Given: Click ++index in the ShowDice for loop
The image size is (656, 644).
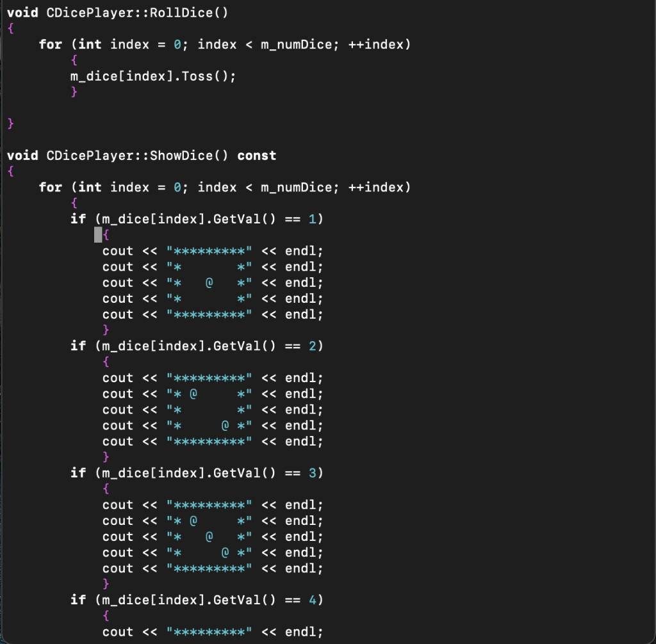Looking at the screenshot, I should click(x=375, y=188).
